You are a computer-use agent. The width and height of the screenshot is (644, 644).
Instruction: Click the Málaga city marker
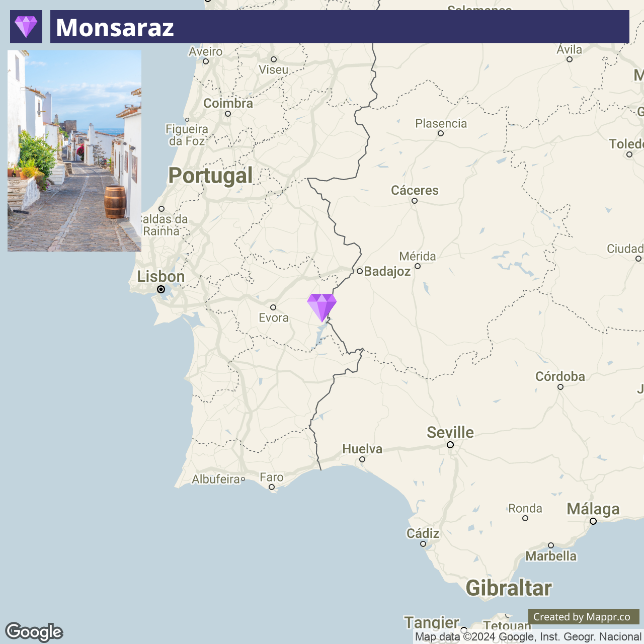(x=593, y=521)
